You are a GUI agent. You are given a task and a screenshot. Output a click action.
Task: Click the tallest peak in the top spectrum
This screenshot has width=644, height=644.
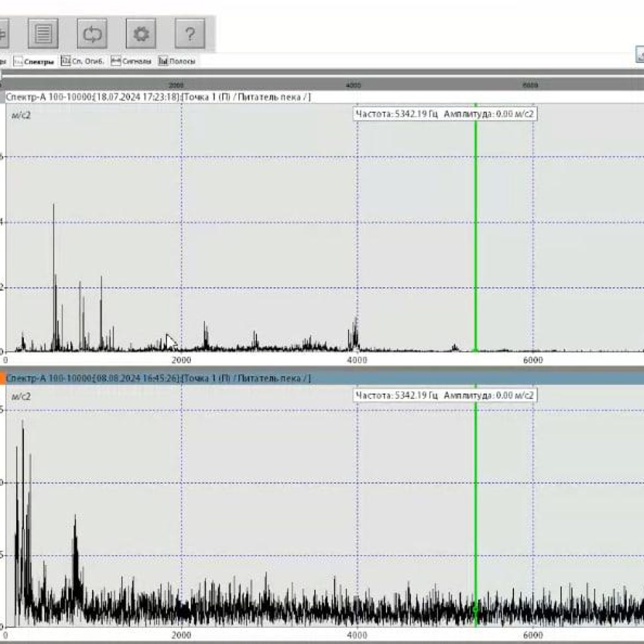(x=54, y=205)
